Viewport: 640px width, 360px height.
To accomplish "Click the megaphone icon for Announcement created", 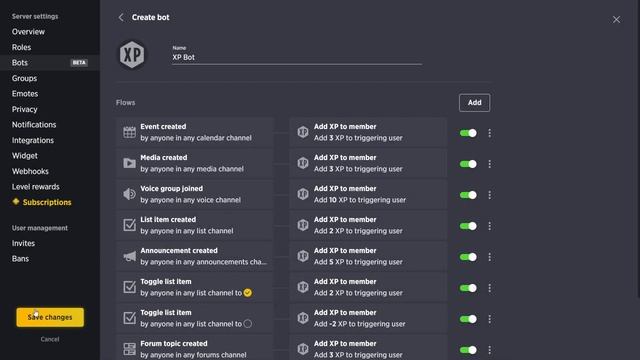I will click(129, 256).
